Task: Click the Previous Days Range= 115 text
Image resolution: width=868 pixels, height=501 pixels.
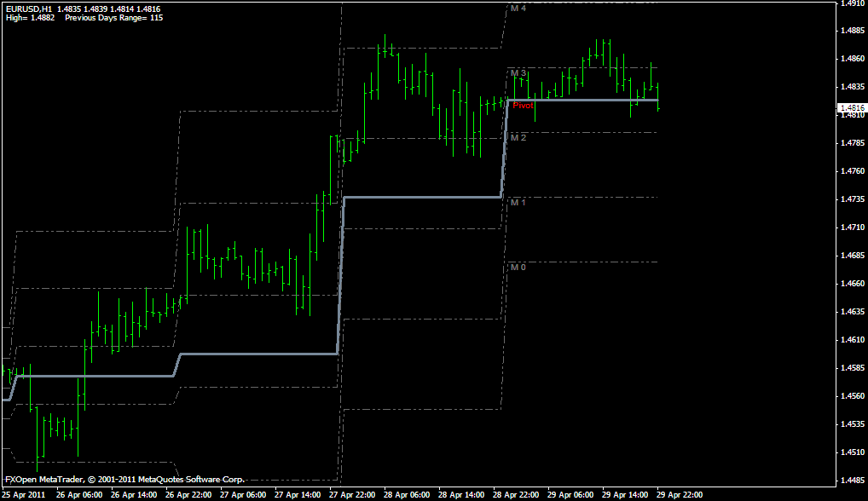Action: coord(114,18)
